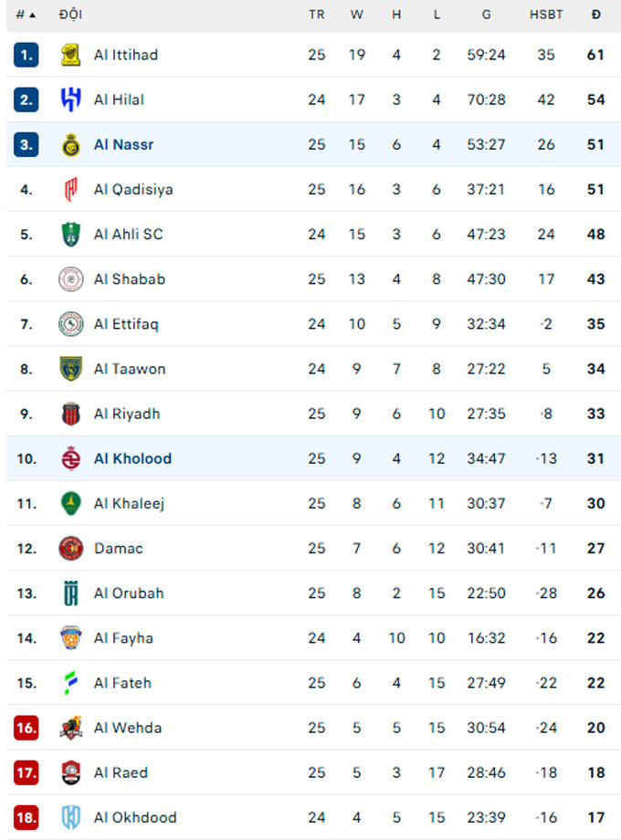This screenshot has width=621, height=840.
Task: Click the Al Ittihad club logo
Action: (70, 55)
